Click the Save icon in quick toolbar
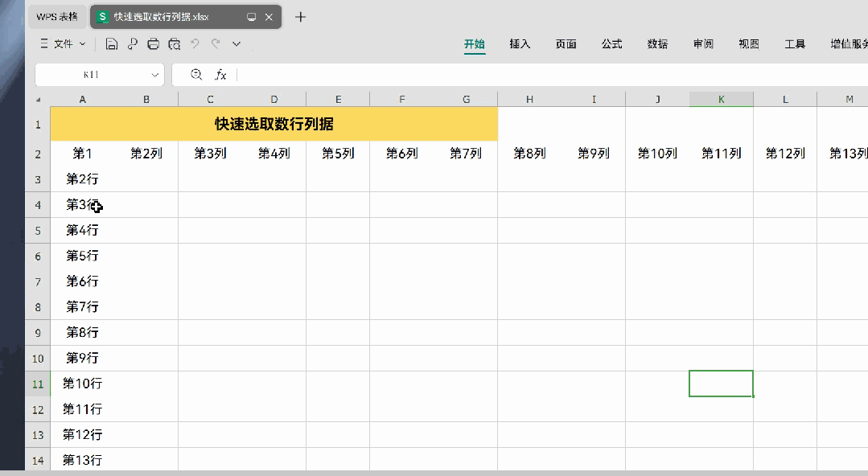The image size is (868, 476). click(x=111, y=44)
